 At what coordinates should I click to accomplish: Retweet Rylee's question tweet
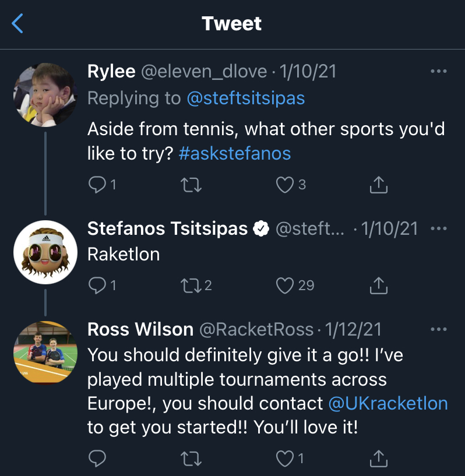[191, 185]
